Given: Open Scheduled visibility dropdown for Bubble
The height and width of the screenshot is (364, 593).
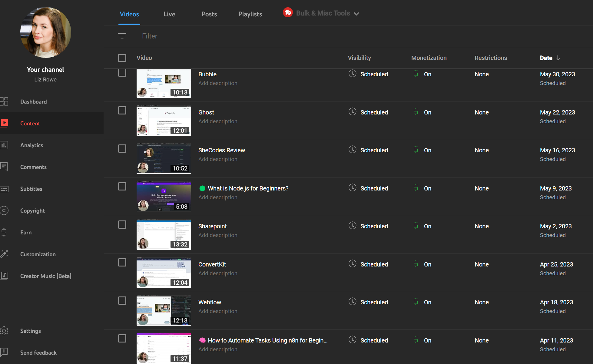Looking at the screenshot, I should [374, 74].
